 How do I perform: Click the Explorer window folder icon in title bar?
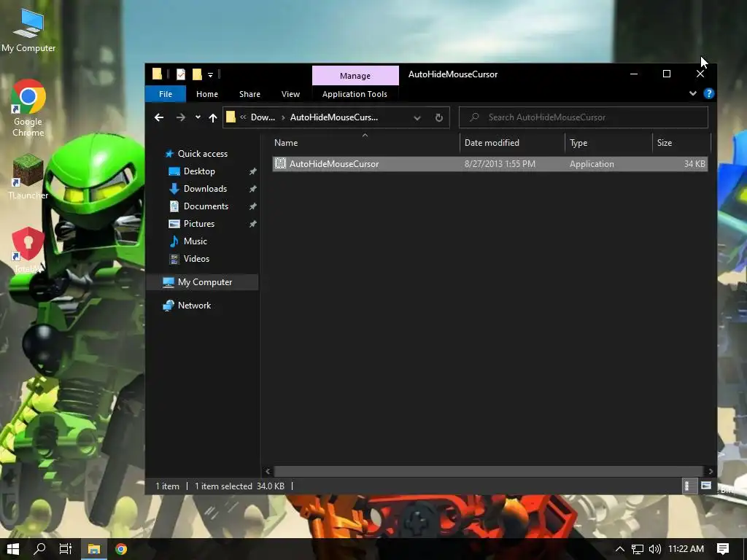pos(157,74)
